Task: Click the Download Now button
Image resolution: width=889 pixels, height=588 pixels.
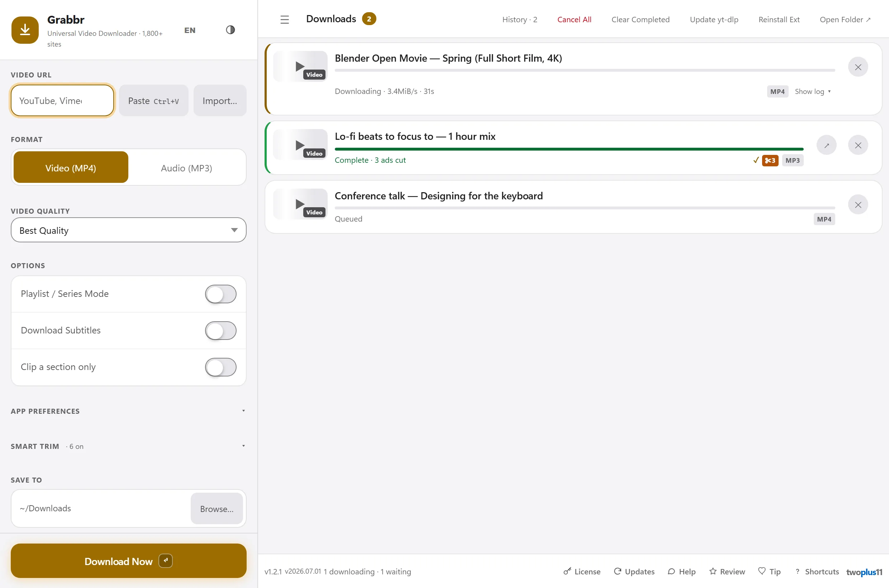Action: click(x=129, y=561)
